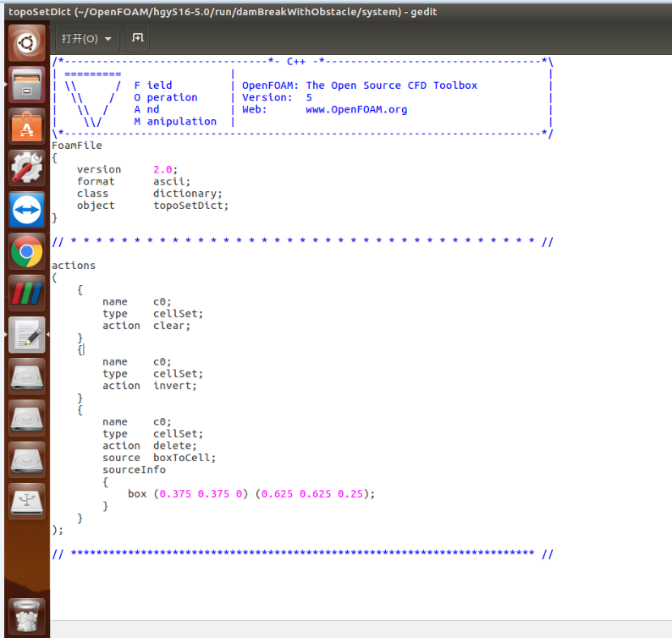Switch to gedit text editor dock icon
Screen dimensions: 672x638
coord(26,334)
